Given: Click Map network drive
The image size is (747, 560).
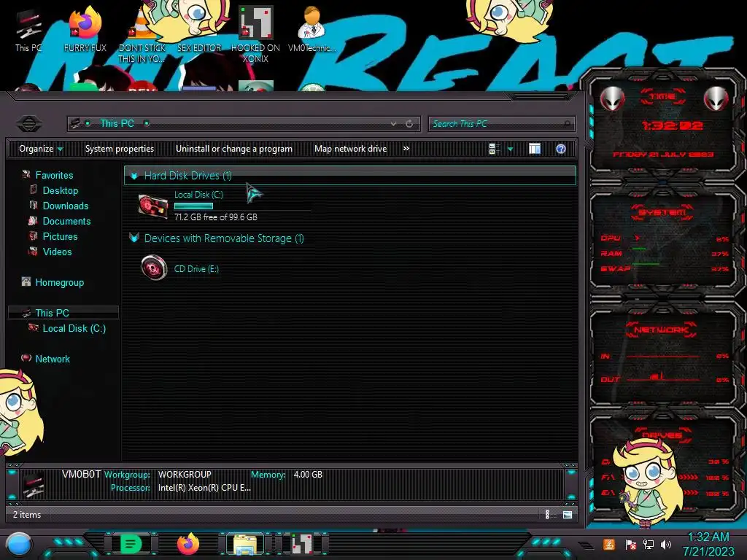Looking at the screenshot, I should pyautogui.click(x=351, y=149).
